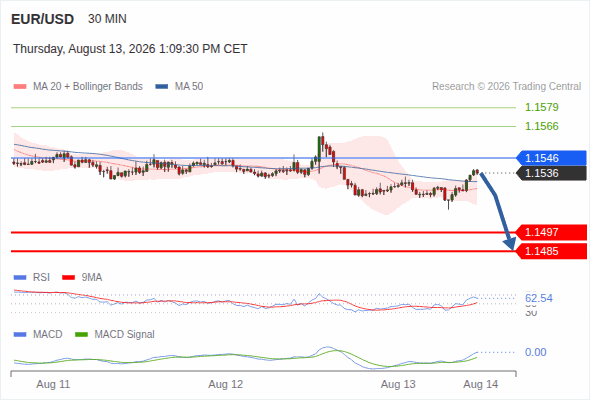Click the 30 MIN timeframe label
Screen dimensions: 590x400
(x=107, y=19)
